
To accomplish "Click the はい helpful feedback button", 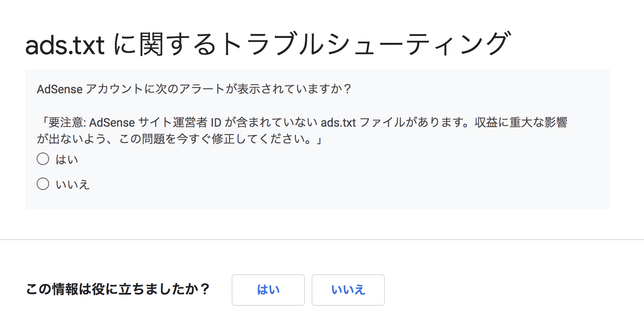I will coord(268,290).
